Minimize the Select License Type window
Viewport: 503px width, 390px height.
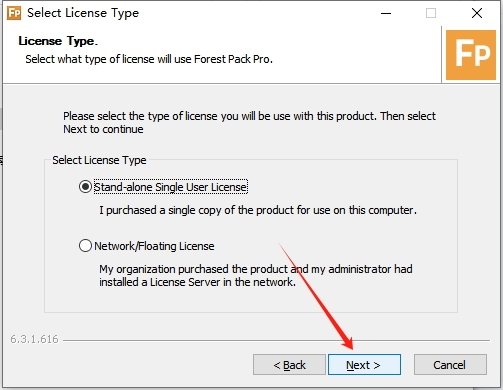[x=386, y=13]
